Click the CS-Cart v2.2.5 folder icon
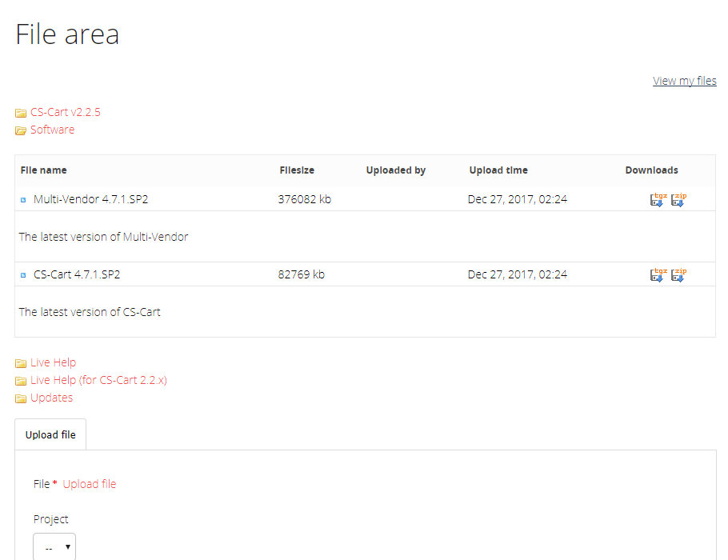The width and height of the screenshot is (728, 560). point(21,113)
